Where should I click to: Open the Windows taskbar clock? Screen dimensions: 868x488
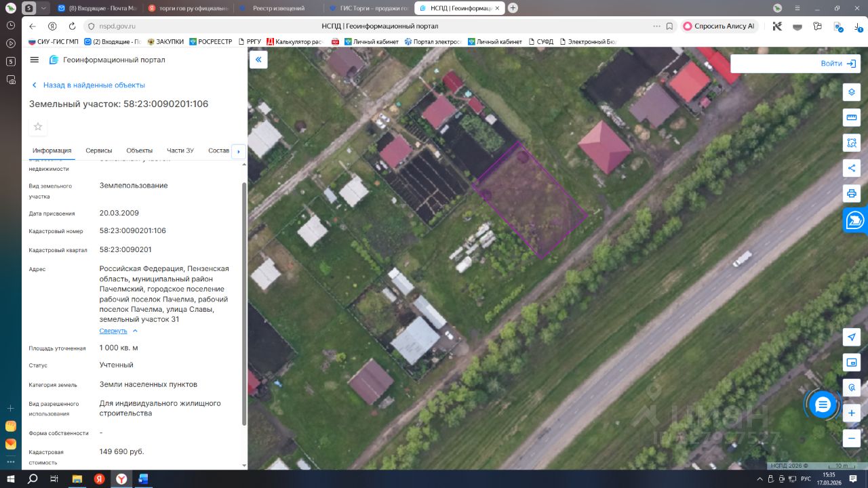pos(829,479)
